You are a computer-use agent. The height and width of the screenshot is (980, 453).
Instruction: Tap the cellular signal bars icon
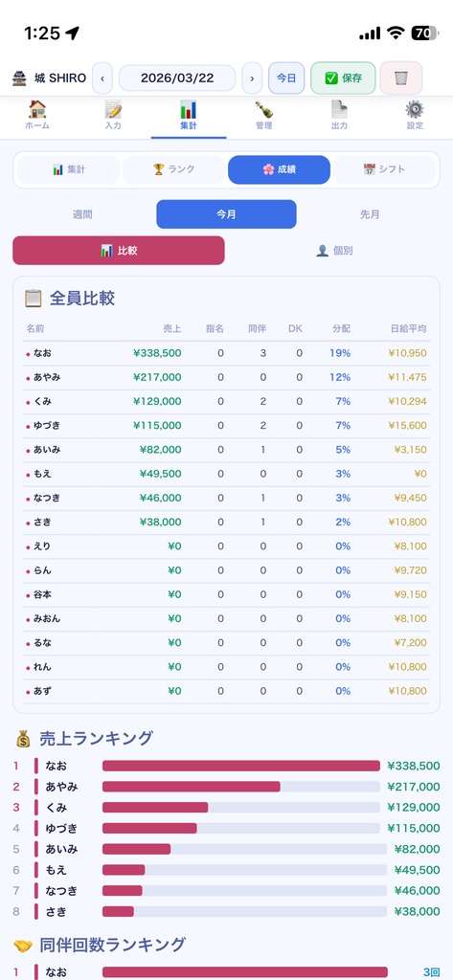point(370,33)
